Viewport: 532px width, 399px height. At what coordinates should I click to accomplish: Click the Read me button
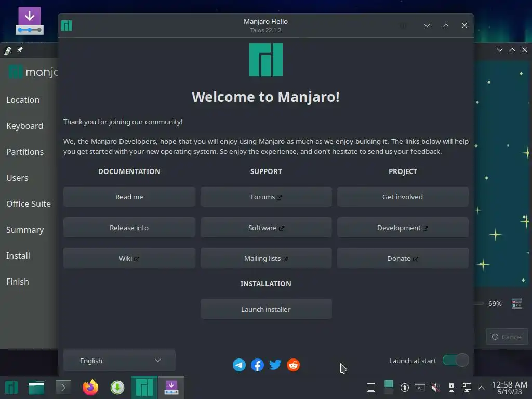pyautogui.click(x=129, y=197)
